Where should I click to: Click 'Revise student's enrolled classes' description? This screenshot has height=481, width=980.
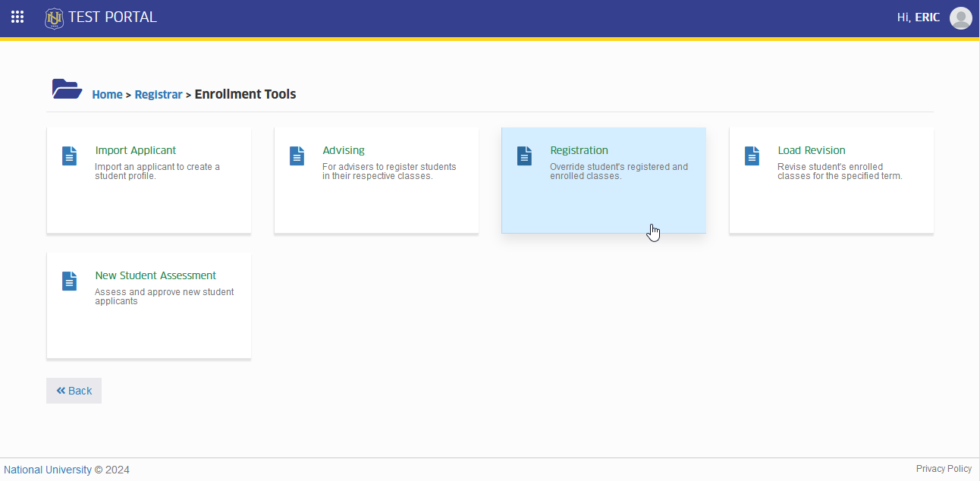point(840,171)
